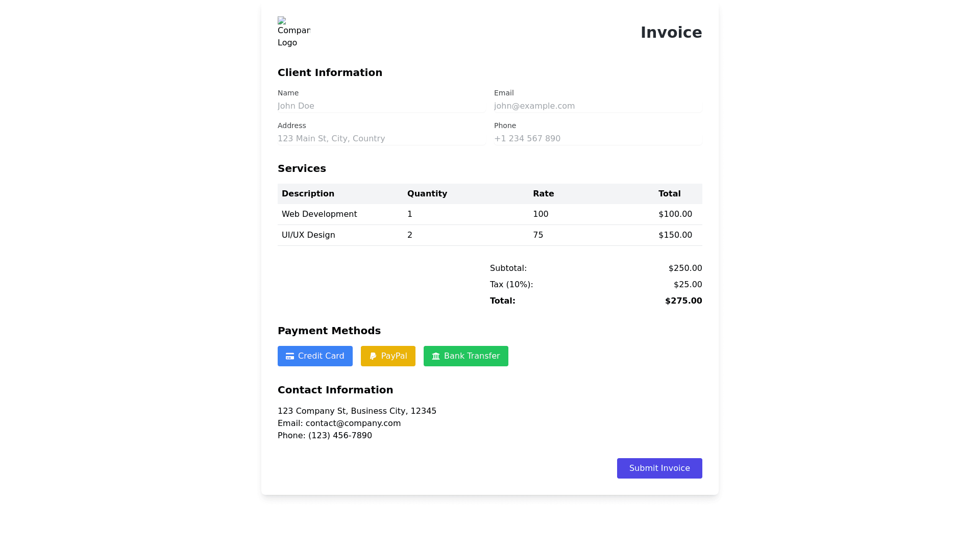Click the Web Development description cell
The width and height of the screenshot is (980, 551).
pyautogui.click(x=319, y=214)
